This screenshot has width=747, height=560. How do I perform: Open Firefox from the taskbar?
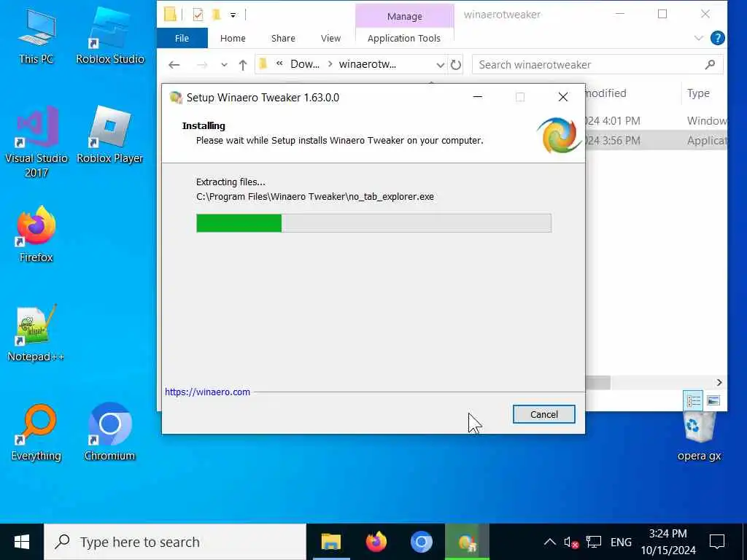click(x=376, y=542)
